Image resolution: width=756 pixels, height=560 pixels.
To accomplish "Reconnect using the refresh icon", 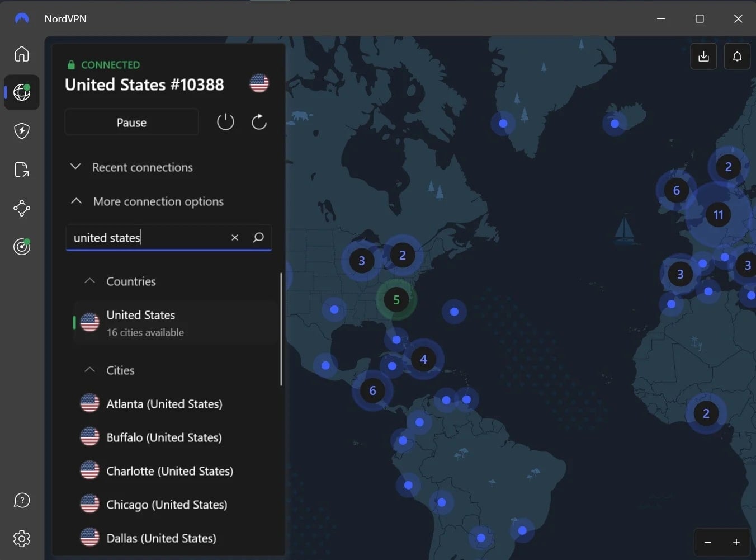I will coord(259,121).
